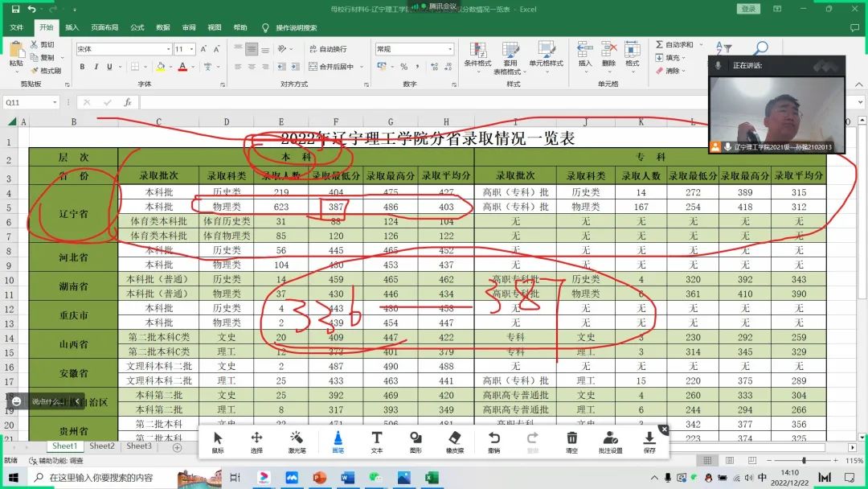Switch to the 页面布局 ribbon tab
This screenshot has width=868, height=489.
pyautogui.click(x=104, y=27)
